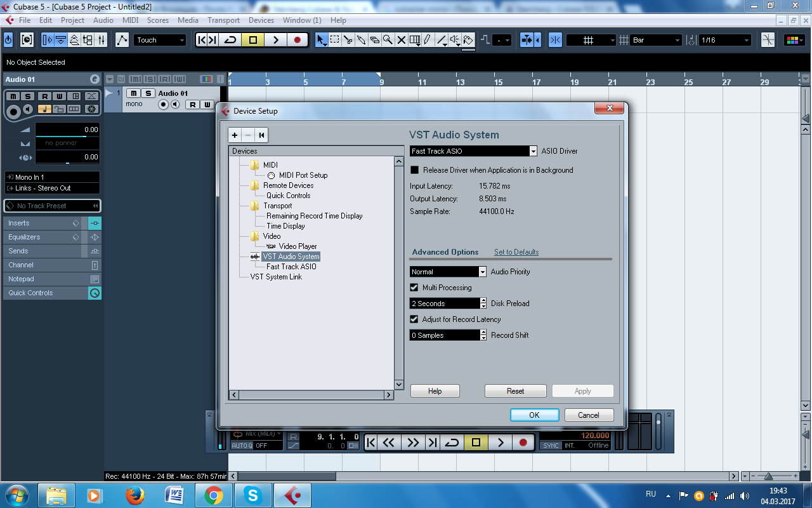This screenshot has width=812, height=508.
Task: Click Reset button in Device Setup
Action: (x=515, y=391)
